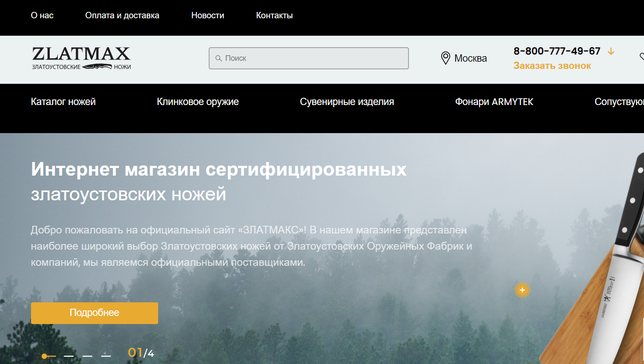644x364 pixels.
Task: Jump to the third banner slide indicator
Action: click(x=88, y=355)
